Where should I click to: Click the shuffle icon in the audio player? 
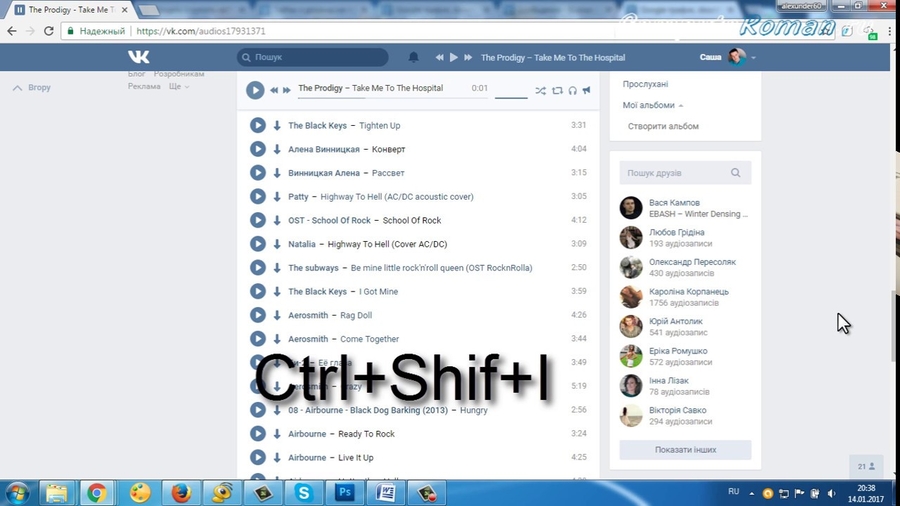click(x=540, y=90)
